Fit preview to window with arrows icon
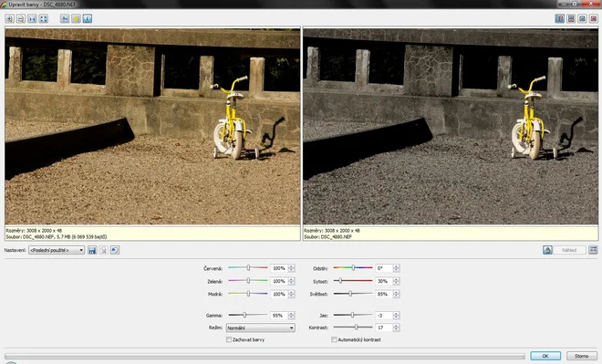 [x=44, y=19]
